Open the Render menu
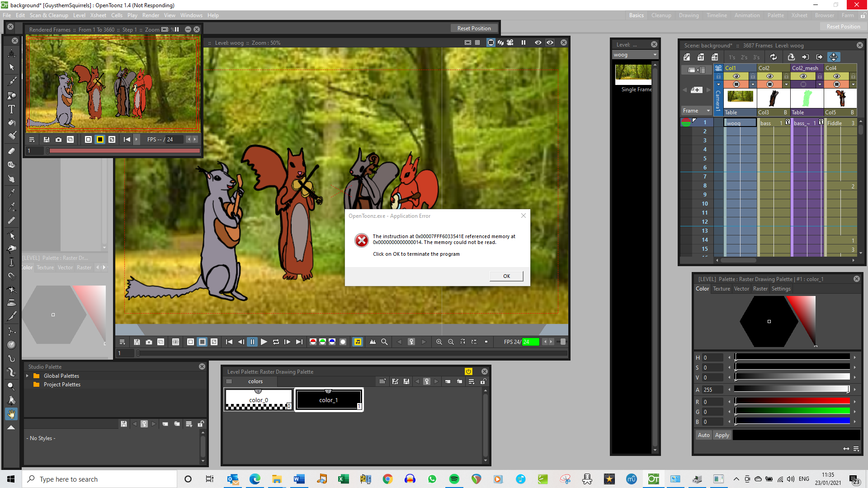868x488 pixels. [x=151, y=15]
